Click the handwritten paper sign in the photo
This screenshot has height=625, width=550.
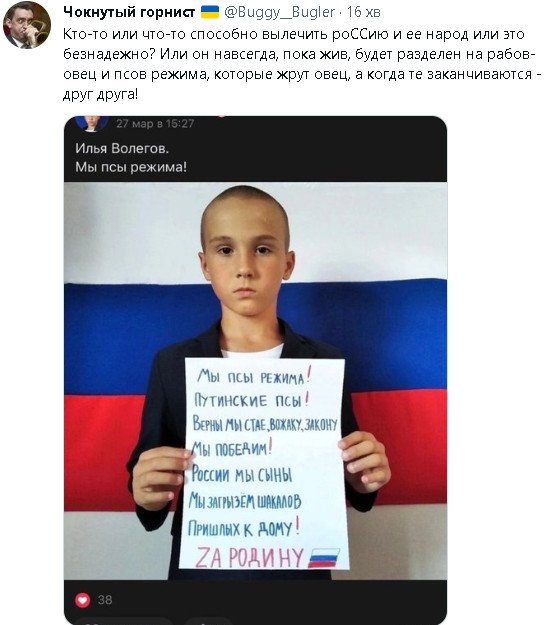click(x=264, y=464)
